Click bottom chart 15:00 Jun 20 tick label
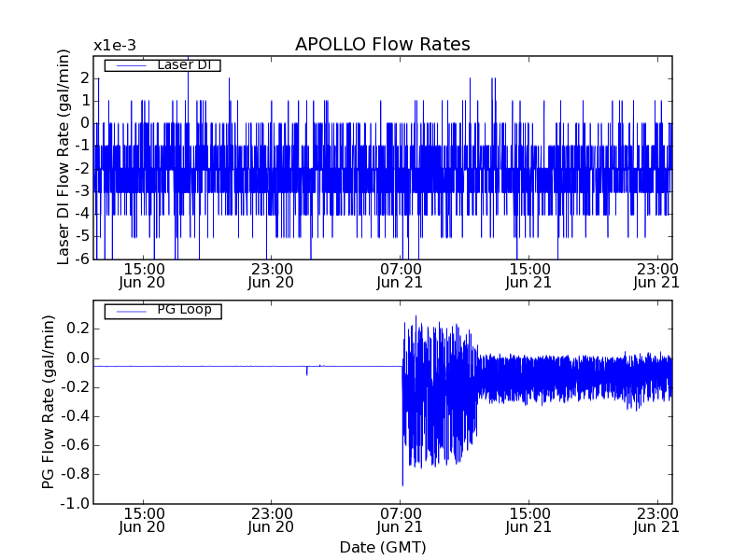 point(142,521)
